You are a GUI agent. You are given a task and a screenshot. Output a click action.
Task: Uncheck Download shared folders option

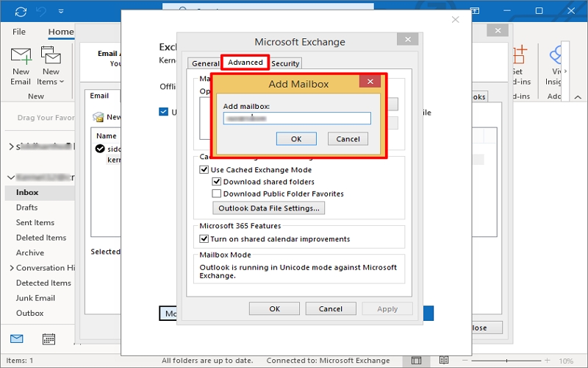[x=217, y=182]
